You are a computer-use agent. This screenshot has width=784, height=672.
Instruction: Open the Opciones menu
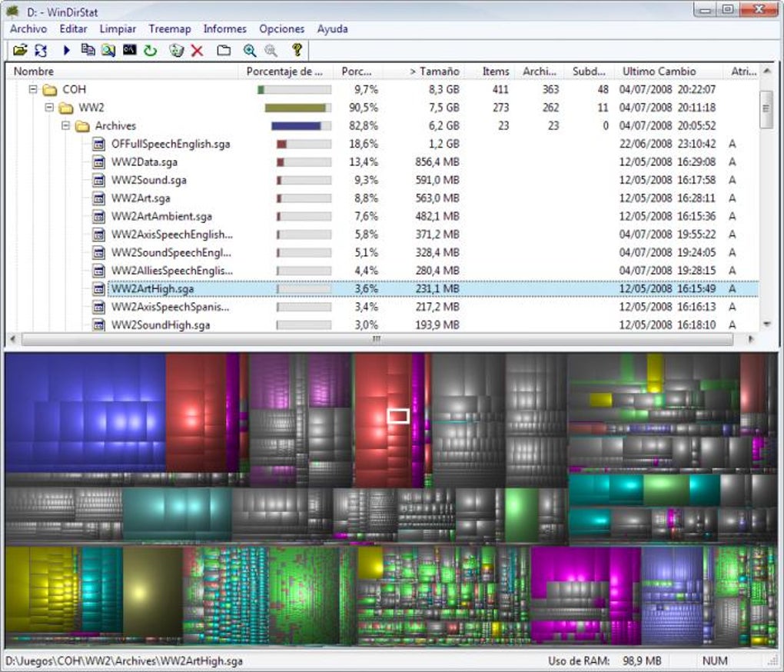point(281,29)
